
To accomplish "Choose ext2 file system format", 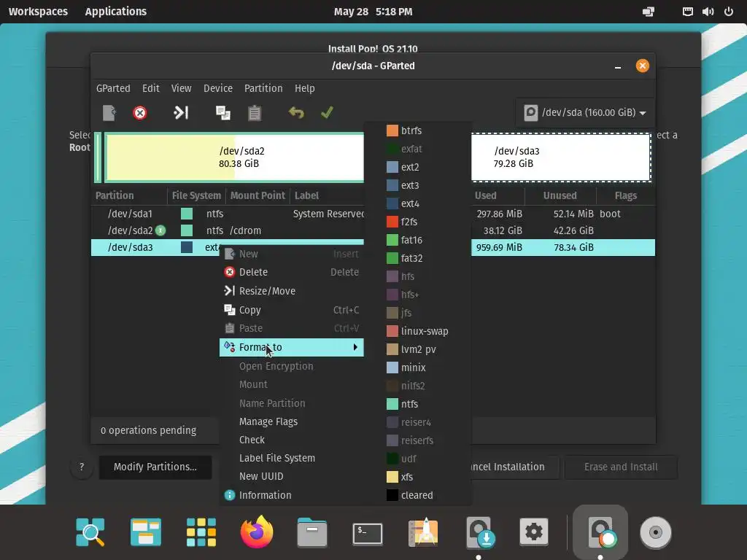I will point(418,167).
